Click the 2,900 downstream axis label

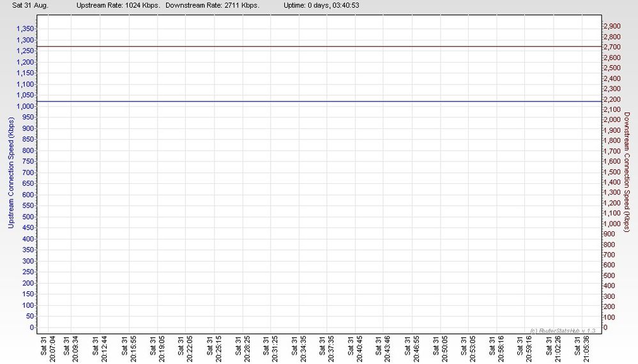point(612,26)
